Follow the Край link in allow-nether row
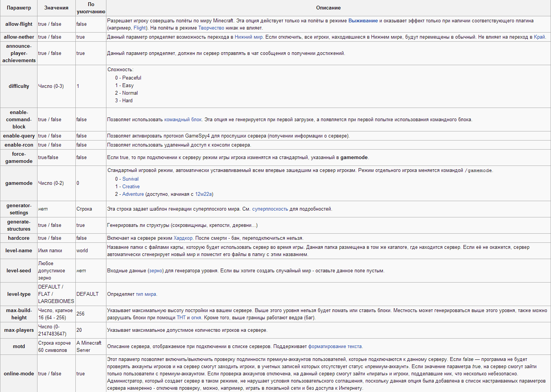Viewport: 551px width, 392px height. (539, 37)
